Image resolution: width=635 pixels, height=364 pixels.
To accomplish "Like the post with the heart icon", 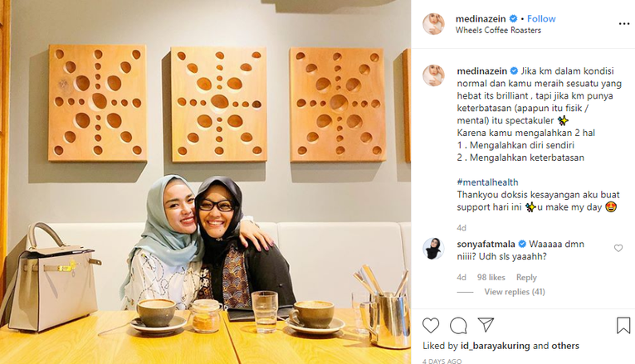I will (431, 325).
